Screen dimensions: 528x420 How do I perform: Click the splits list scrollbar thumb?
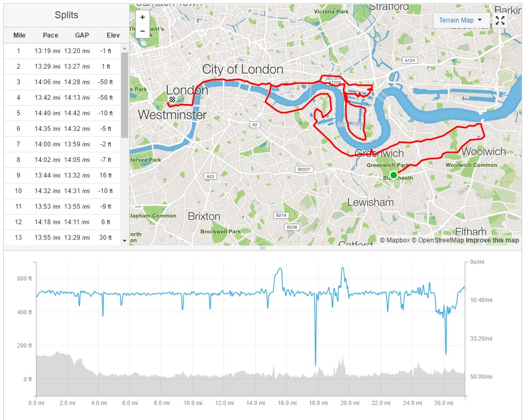click(124, 94)
